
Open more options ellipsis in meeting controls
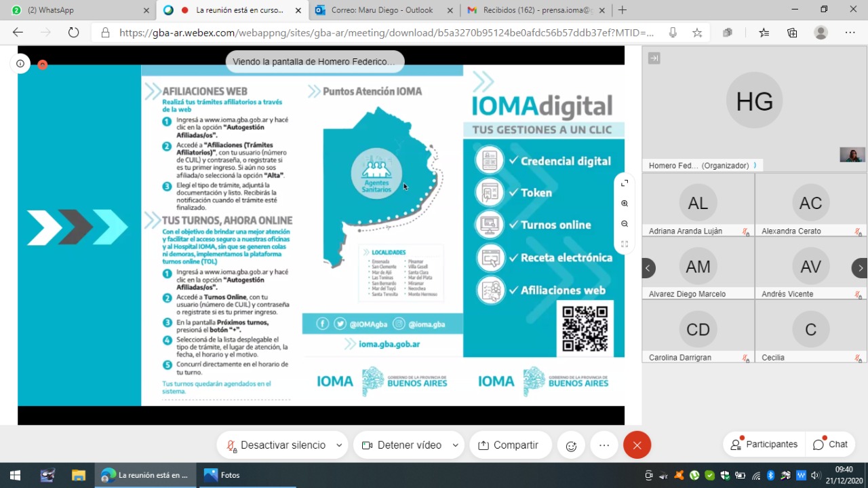(604, 445)
